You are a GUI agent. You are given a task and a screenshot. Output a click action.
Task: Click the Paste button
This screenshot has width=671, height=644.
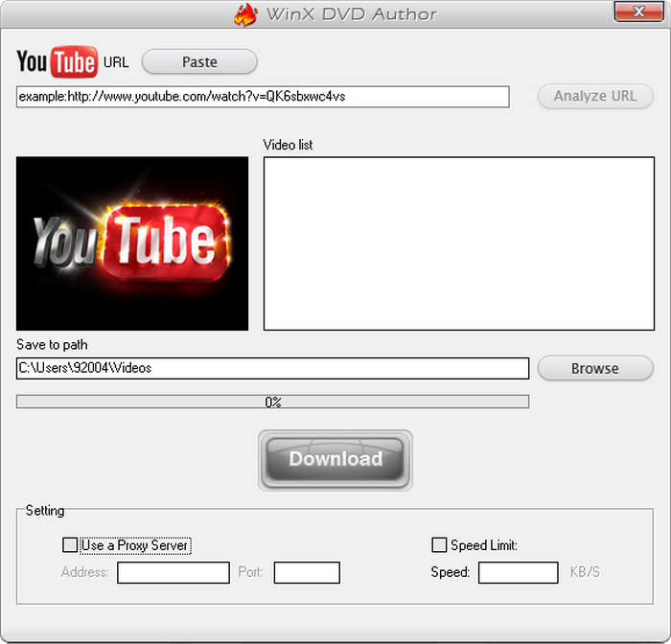click(x=199, y=61)
